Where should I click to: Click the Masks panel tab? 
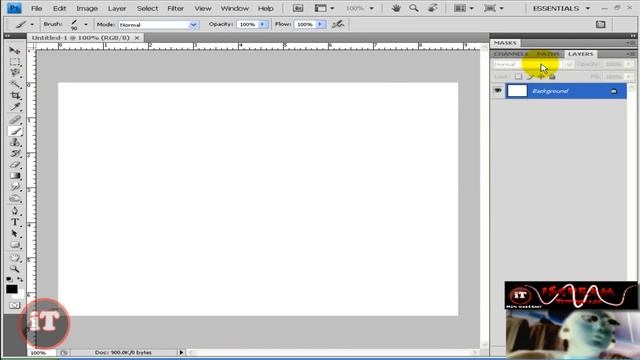point(505,43)
